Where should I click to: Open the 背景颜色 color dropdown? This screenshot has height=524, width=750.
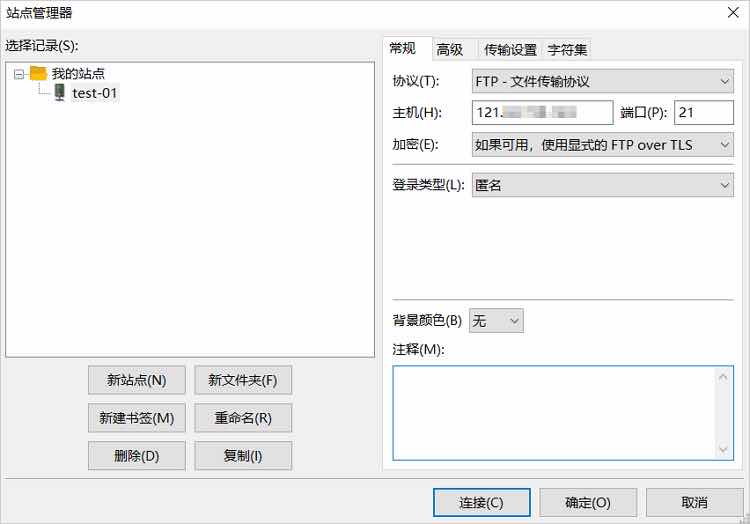pyautogui.click(x=496, y=320)
